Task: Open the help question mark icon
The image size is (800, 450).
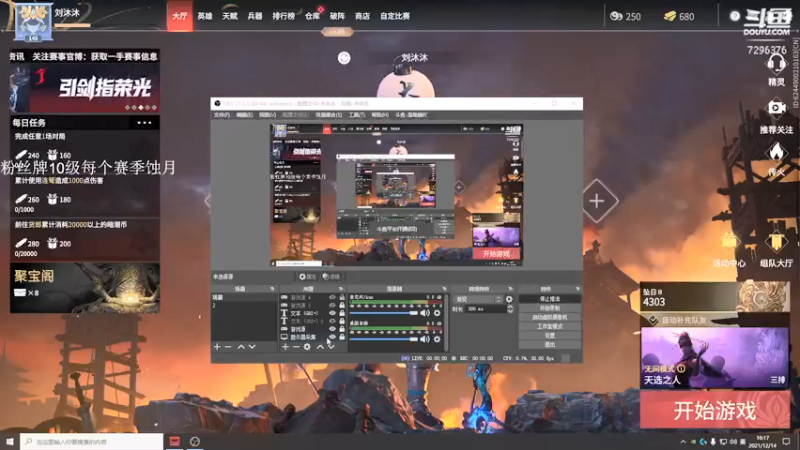Action: tap(735, 16)
